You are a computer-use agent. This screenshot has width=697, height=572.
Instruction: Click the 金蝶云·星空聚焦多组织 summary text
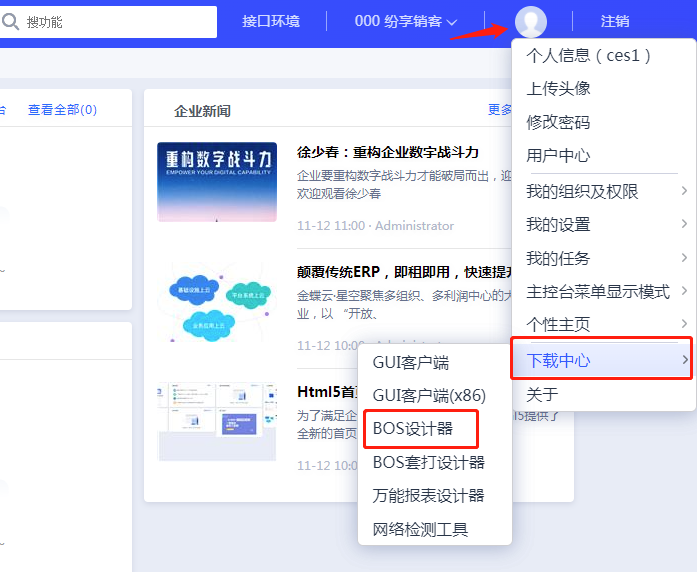point(404,304)
